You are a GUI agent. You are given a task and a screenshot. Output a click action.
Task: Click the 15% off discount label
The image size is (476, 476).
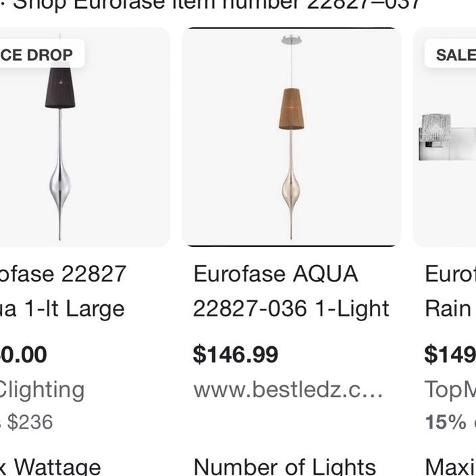pyautogui.click(x=450, y=422)
